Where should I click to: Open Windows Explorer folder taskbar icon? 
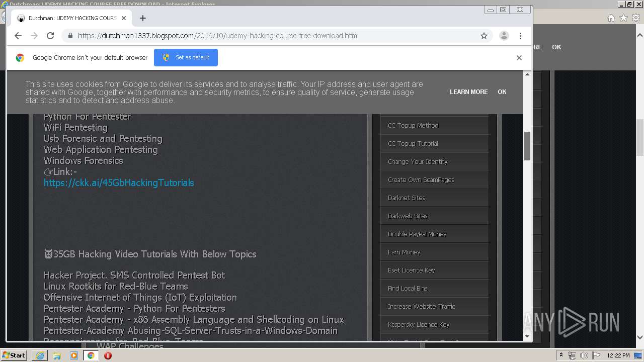[x=57, y=355]
